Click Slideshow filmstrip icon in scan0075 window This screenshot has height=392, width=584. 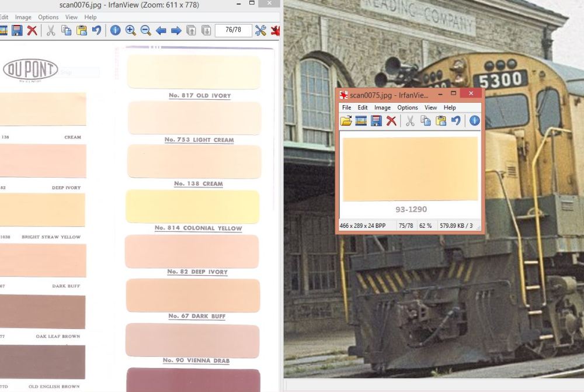(361, 121)
